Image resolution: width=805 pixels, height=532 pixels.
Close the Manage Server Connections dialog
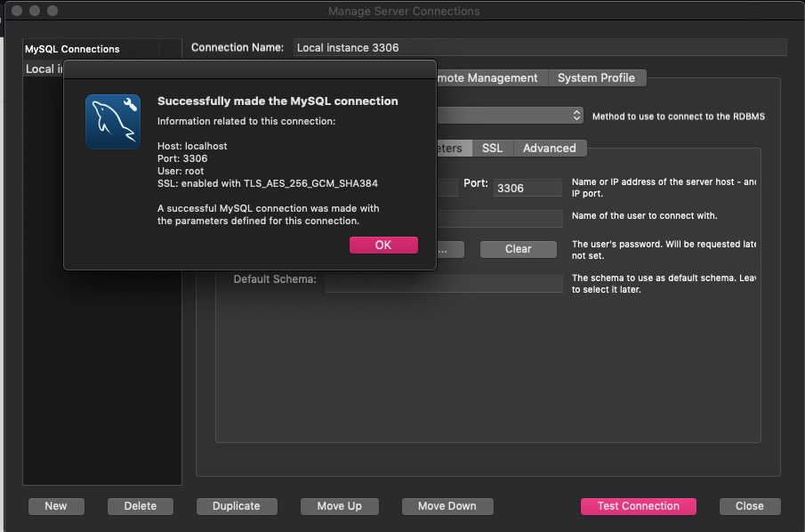750,506
